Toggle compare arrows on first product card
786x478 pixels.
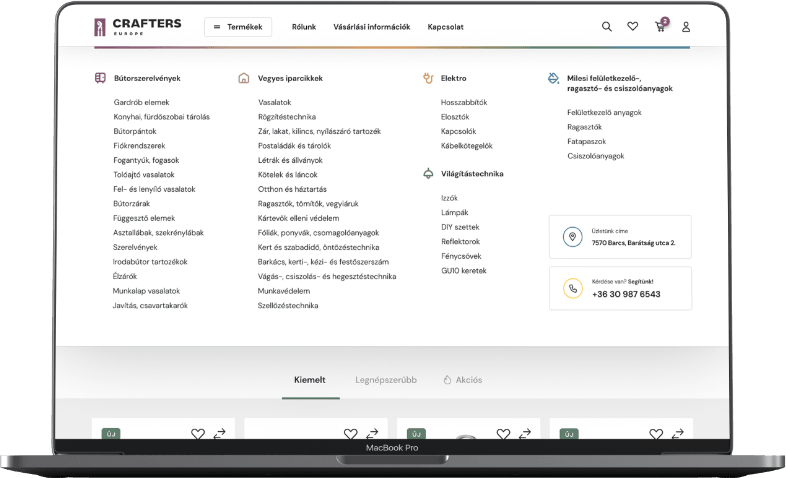click(220, 434)
